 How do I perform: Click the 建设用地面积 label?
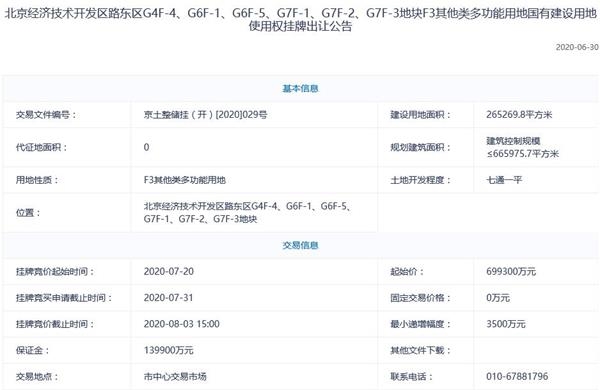pyautogui.click(x=421, y=114)
